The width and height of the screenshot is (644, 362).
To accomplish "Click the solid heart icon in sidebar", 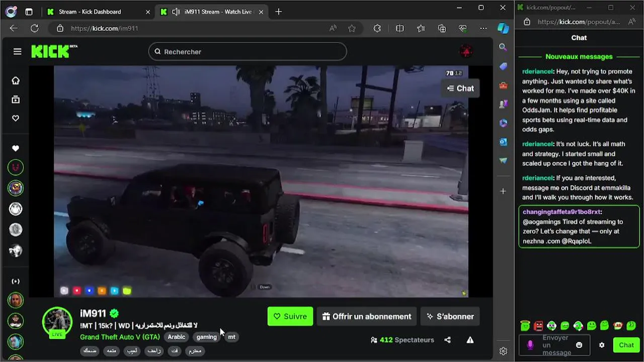I will coord(16,148).
